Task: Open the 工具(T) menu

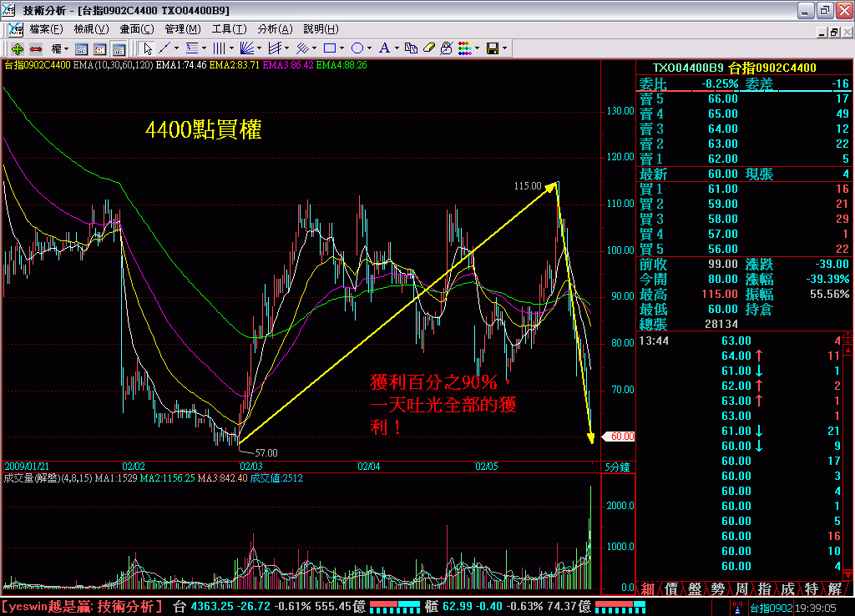Action: [229, 29]
